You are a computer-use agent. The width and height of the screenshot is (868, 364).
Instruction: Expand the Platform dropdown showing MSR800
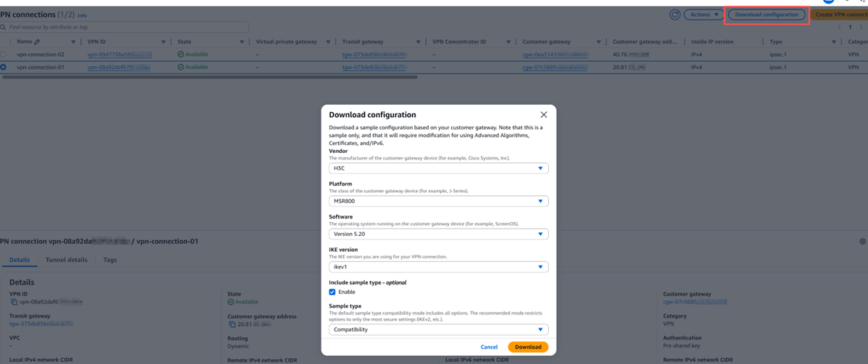438,201
